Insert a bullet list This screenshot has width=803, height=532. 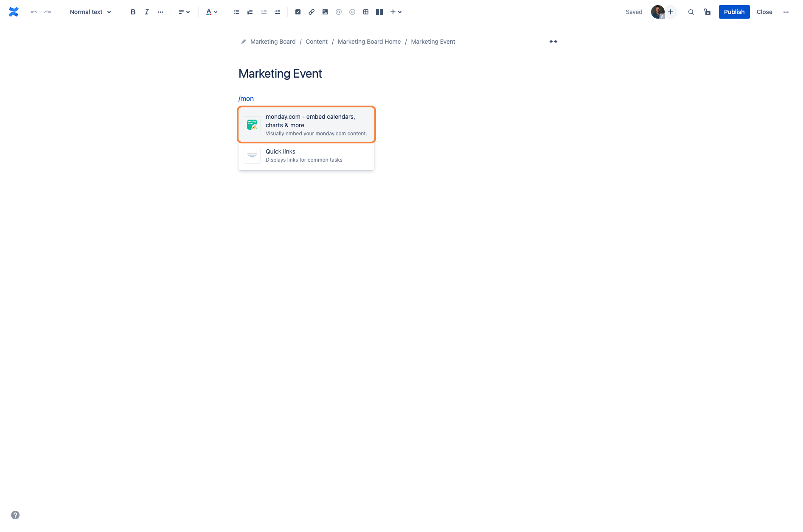(236, 12)
